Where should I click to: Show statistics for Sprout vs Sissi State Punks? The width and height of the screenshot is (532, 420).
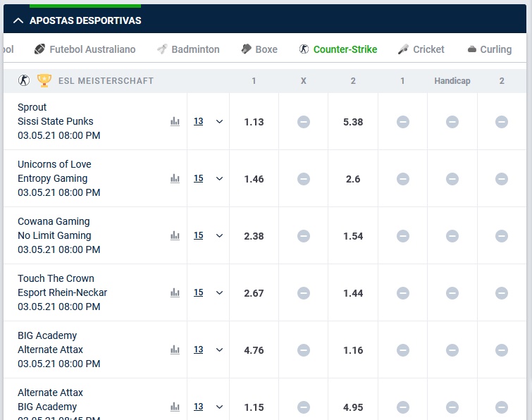175,121
